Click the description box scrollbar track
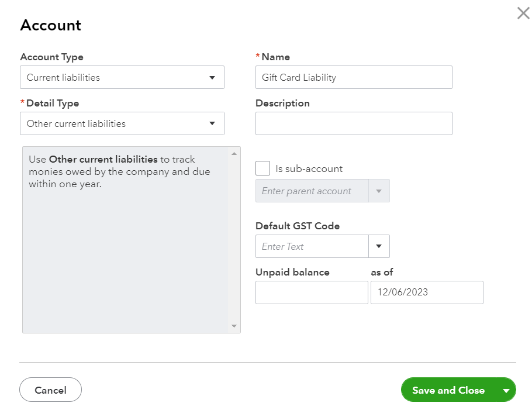 234,240
